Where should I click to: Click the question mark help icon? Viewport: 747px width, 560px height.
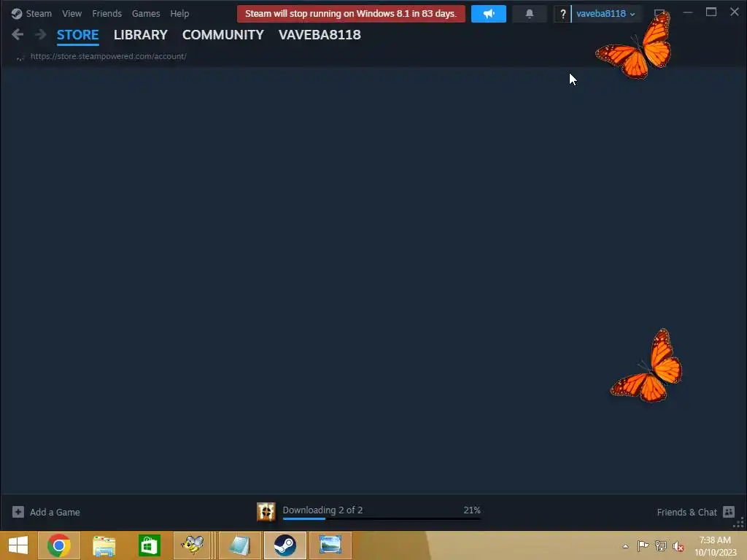(562, 14)
